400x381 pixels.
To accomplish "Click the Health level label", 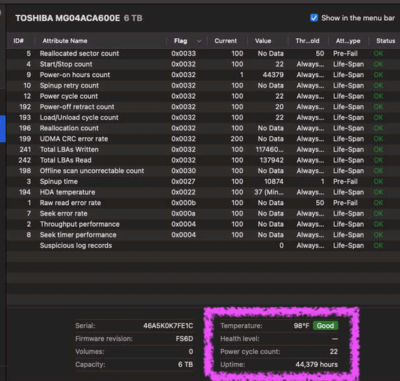I will [x=240, y=339].
